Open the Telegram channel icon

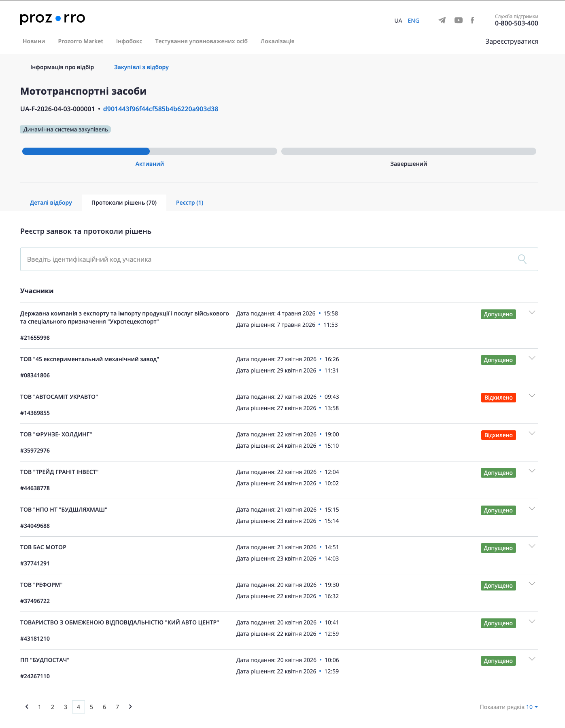tap(442, 20)
